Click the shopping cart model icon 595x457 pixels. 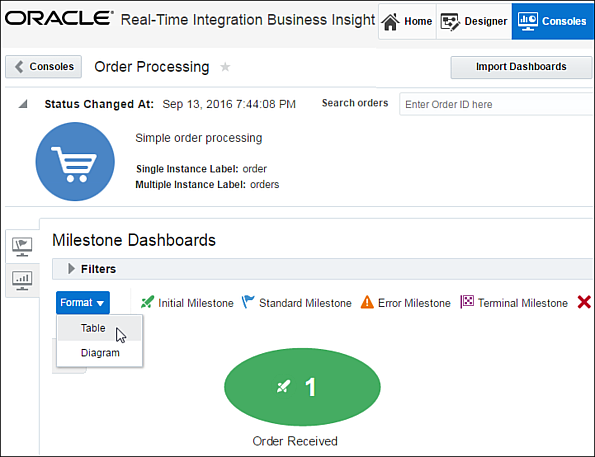pyautogui.click(x=75, y=161)
